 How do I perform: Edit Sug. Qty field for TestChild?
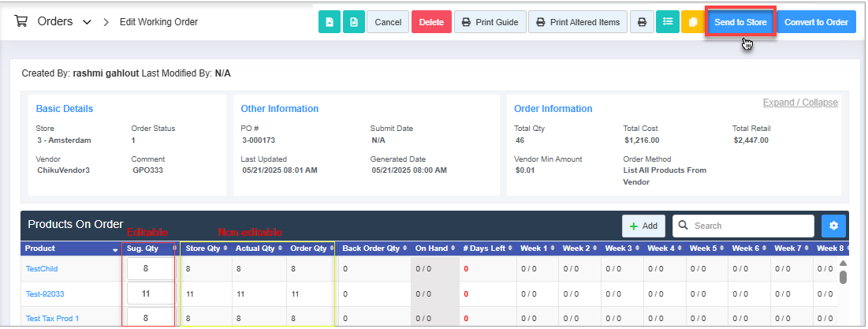point(151,268)
